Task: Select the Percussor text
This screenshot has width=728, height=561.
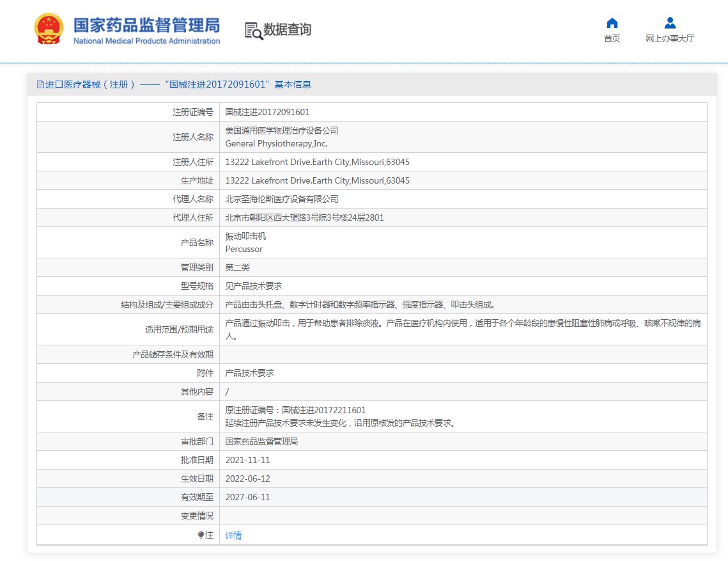Action: click(x=244, y=249)
